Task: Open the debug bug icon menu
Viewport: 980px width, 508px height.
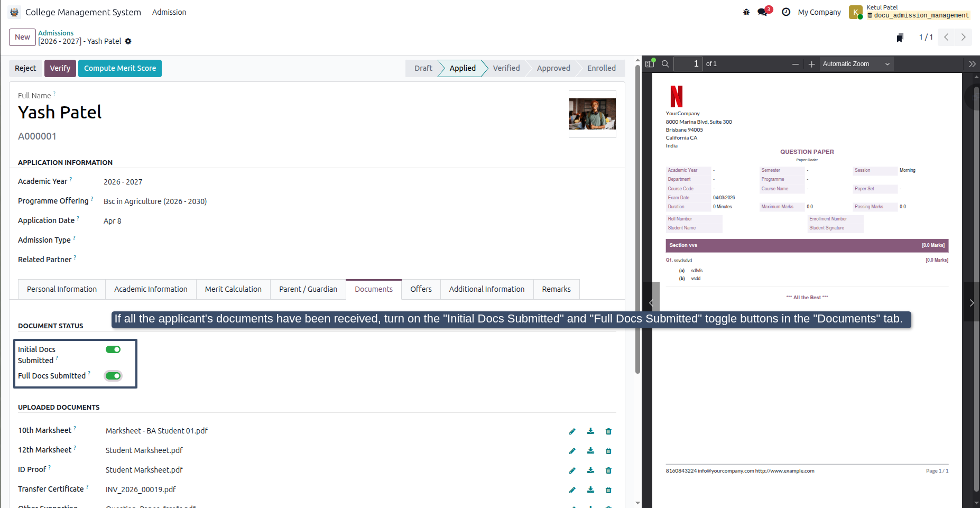Action: click(746, 12)
